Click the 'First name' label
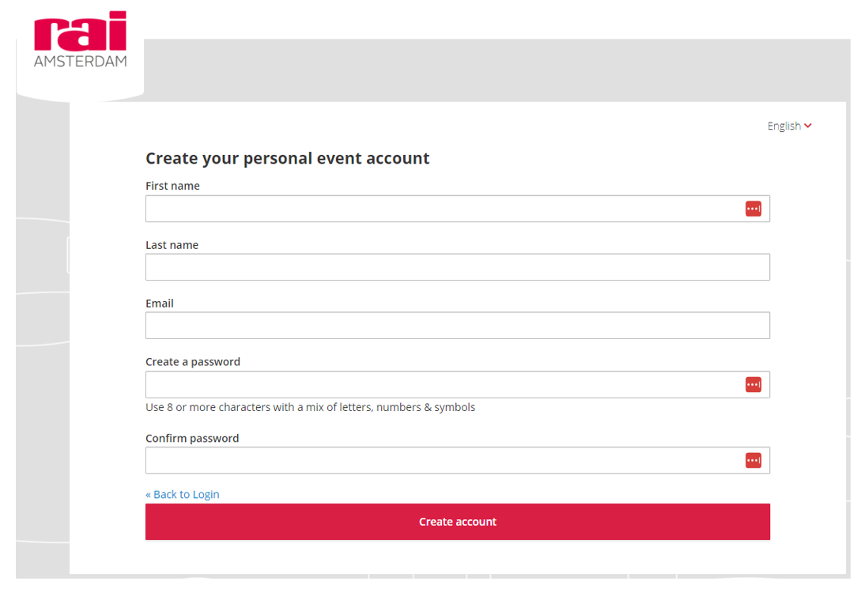Viewport: 868px width, 596px height. pos(172,186)
